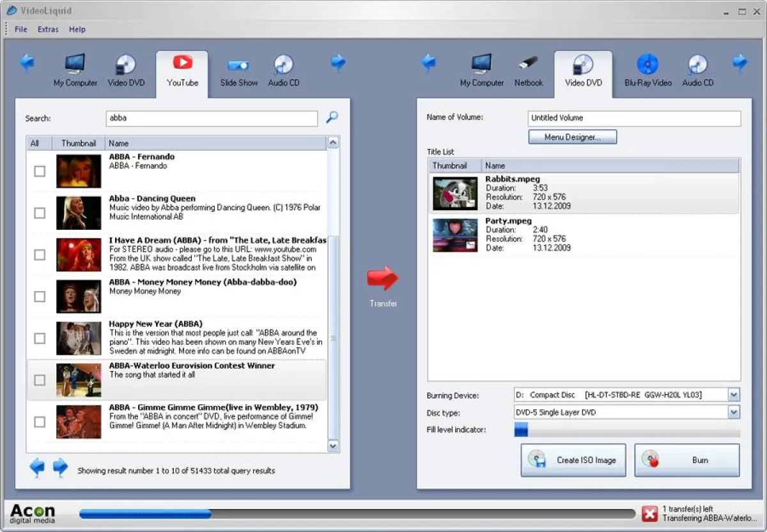
Task: Go to next results page arrow
Action: [60, 467]
